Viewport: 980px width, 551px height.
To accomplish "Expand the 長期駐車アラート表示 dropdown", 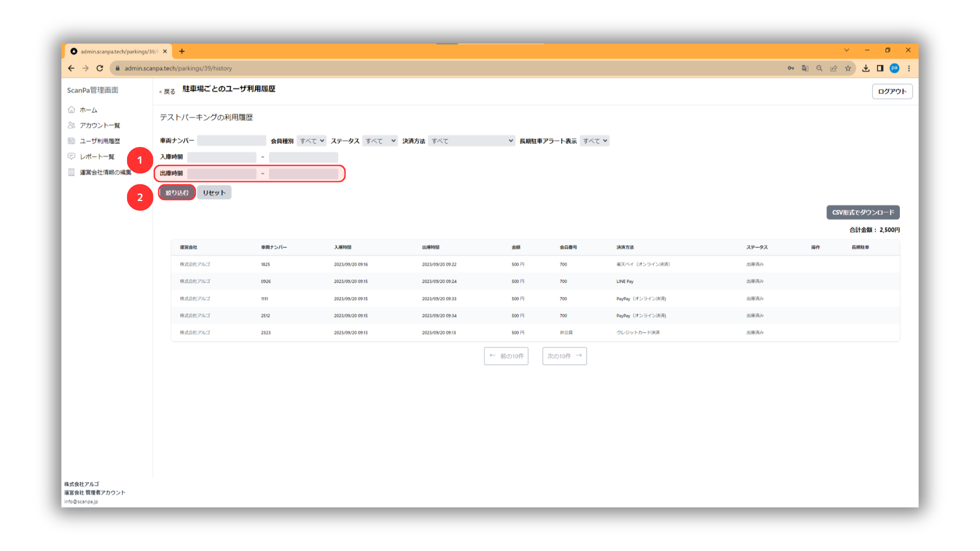I will pyautogui.click(x=595, y=141).
